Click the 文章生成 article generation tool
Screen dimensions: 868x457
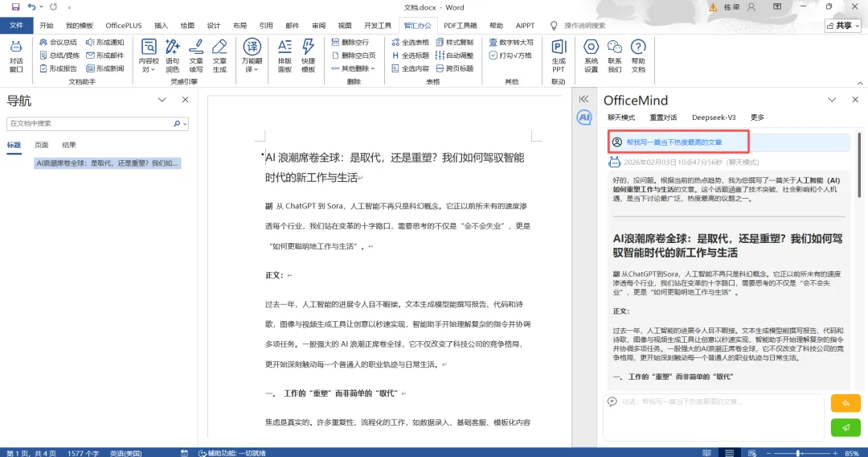pyautogui.click(x=219, y=56)
